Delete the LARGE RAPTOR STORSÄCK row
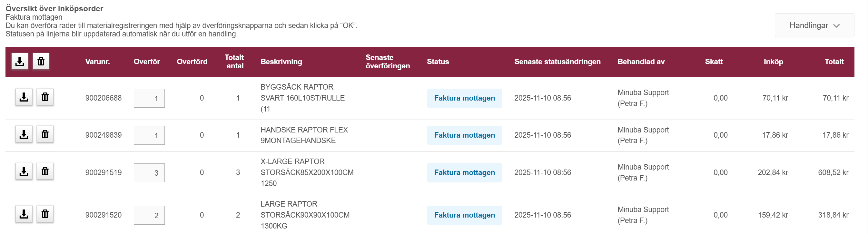868x234 pixels. (45, 214)
